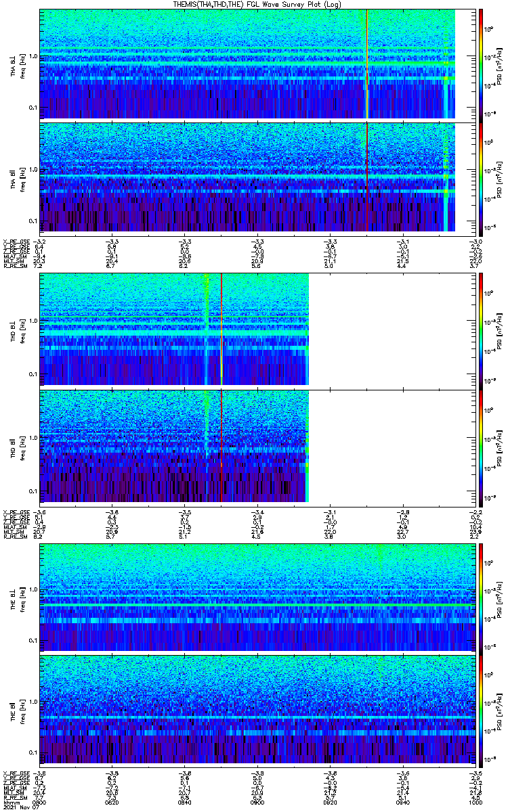The image size is (508, 812).
Task: Click the red spike in THA B-parallel panel
Action: point(366,178)
